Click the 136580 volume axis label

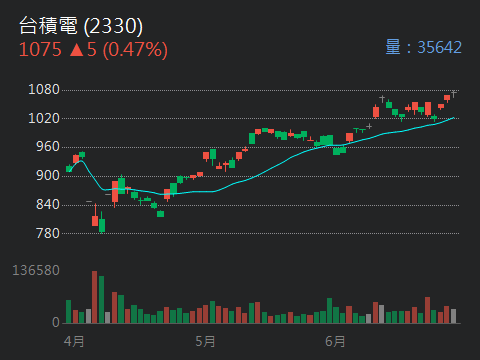tap(36, 270)
